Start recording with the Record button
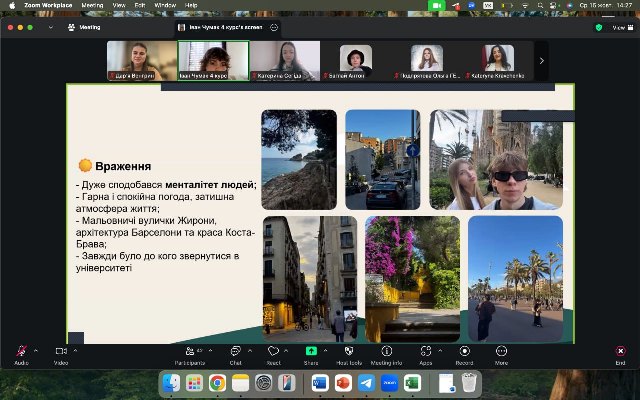Screen dimensions: 640x400 pos(464,352)
